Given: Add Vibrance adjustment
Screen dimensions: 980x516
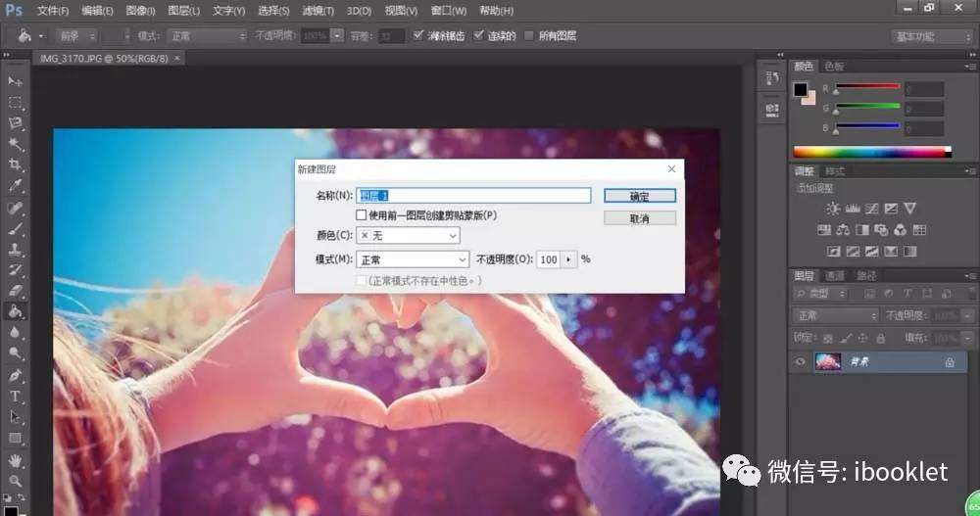Looking at the screenshot, I should [910, 209].
